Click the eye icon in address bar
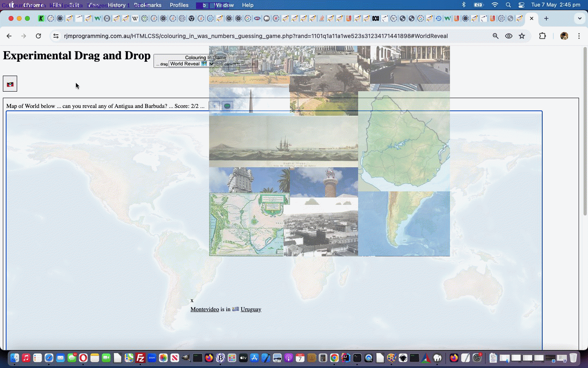 (509, 36)
